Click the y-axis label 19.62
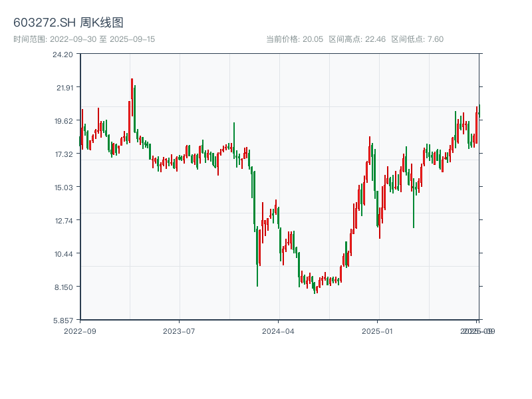532x399 pixels. [x=64, y=121]
